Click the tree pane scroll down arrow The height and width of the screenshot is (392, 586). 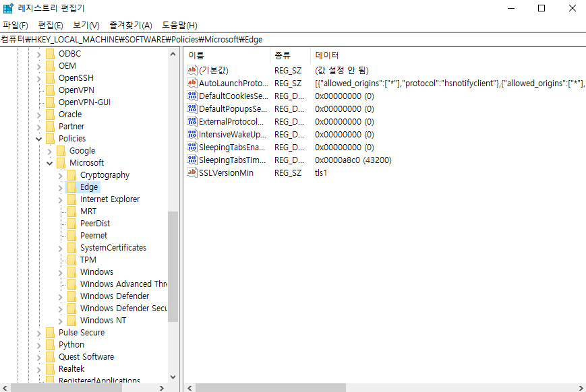point(173,377)
